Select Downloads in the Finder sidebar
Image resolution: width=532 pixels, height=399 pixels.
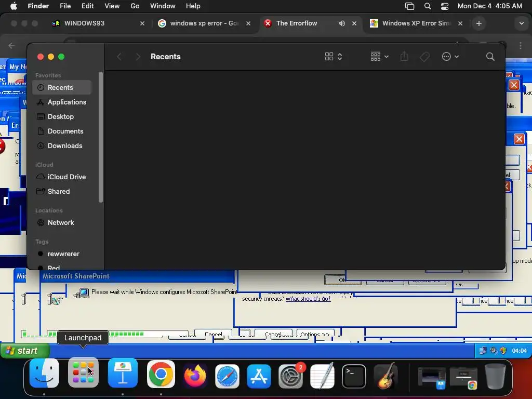pos(62,146)
